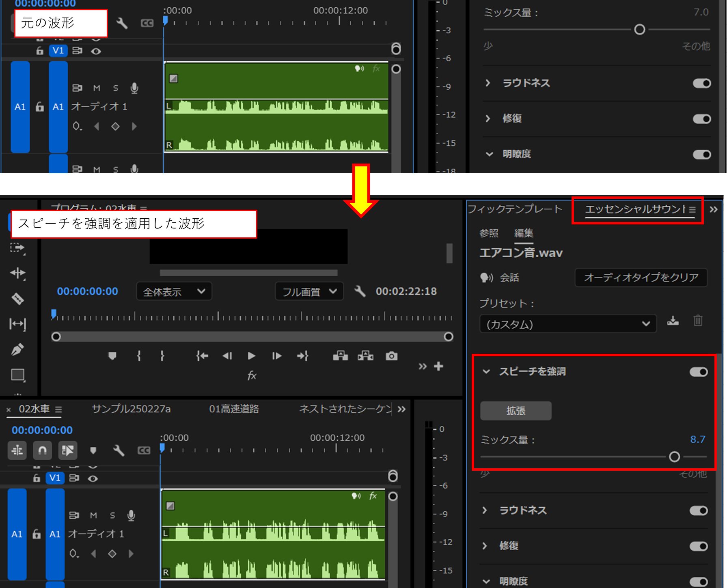Select the Razor tool in the toolbar
The width and height of the screenshot is (727, 588).
click(x=18, y=299)
